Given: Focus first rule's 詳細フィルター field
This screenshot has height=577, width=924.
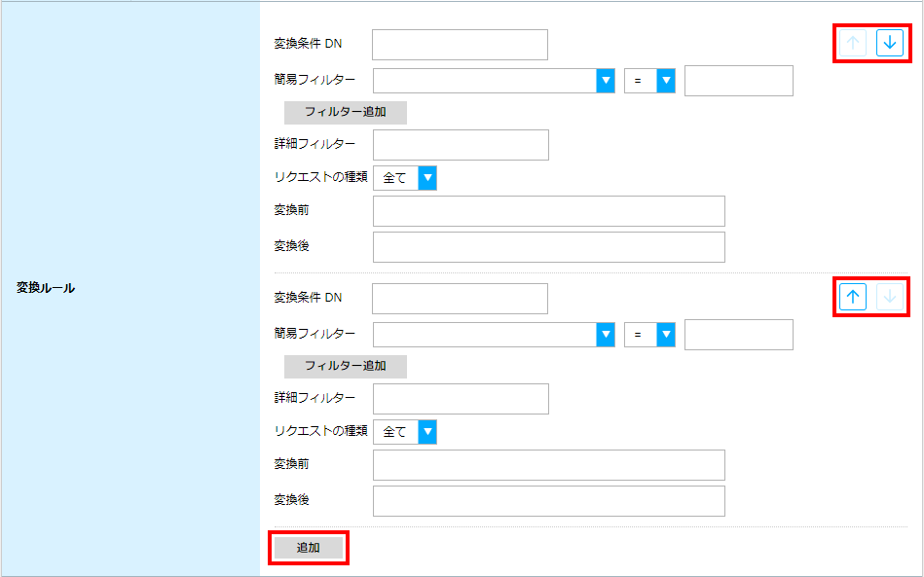Looking at the screenshot, I should pos(461,145).
